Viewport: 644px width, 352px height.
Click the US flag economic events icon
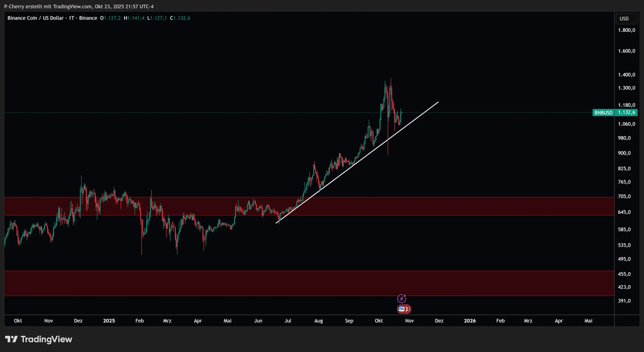tap(402, 309)
